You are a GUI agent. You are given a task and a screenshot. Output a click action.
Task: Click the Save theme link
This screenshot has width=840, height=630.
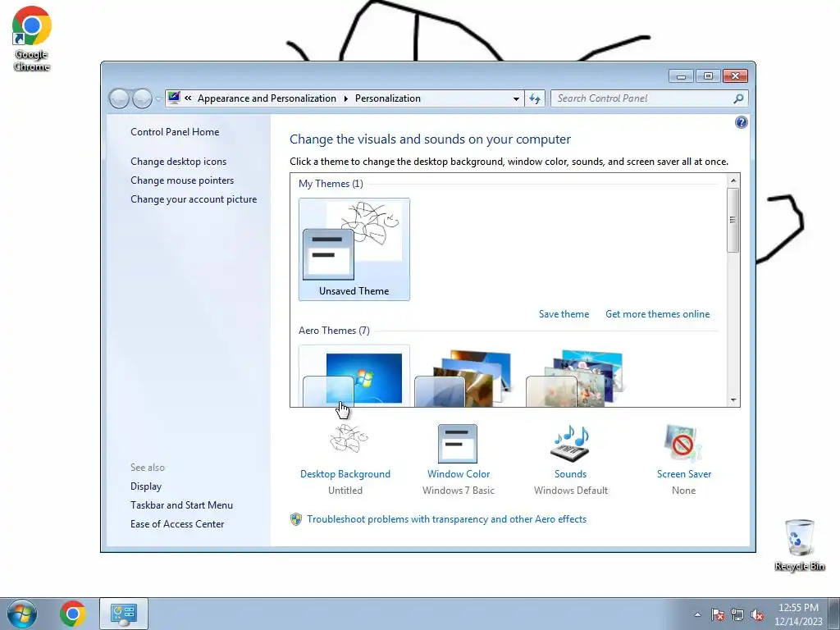564,314
